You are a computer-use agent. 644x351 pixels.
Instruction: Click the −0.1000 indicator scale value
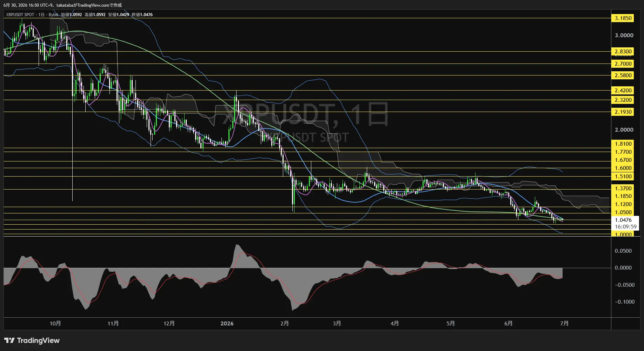(624, 302)
